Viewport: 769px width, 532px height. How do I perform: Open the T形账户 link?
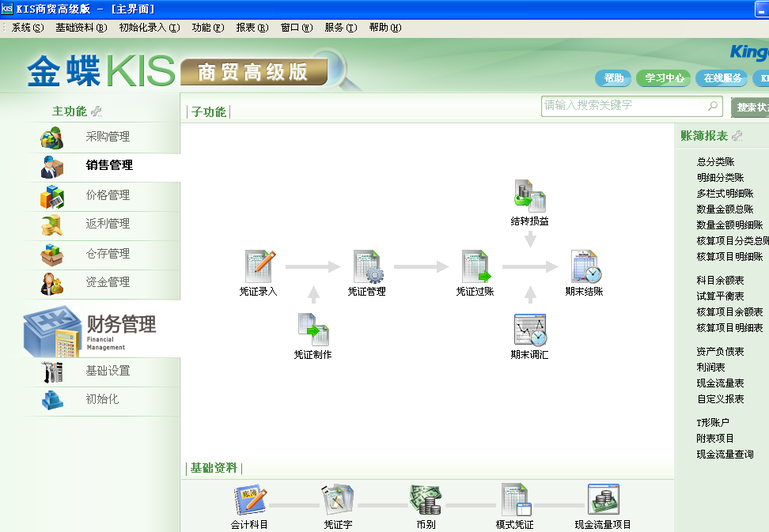click(713, 422)
